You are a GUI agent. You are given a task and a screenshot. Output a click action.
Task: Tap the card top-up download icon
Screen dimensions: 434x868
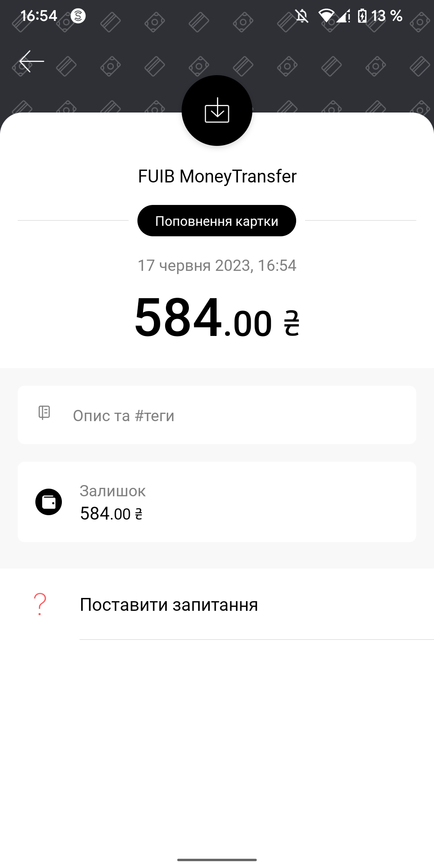click(x=217, y=111)
